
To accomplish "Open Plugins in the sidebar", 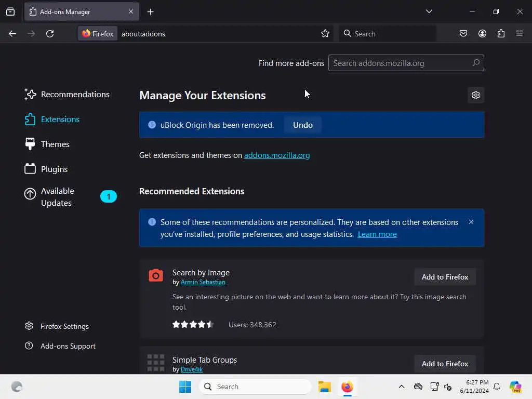I will pyautogui.click(x=46, y=169).
